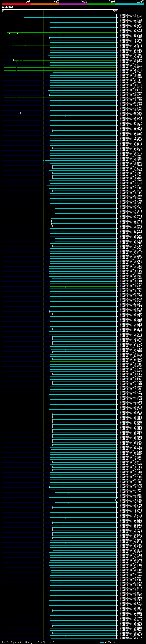Select the query name AV641691
The height and width of the screenshot is (644, 146).
pos(8,8)
